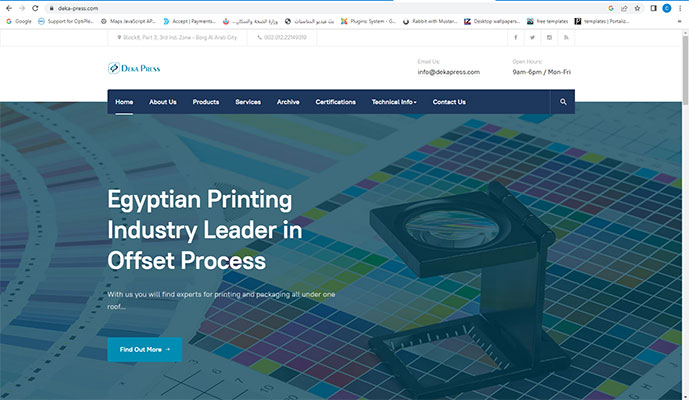
Task: Open the free templates bookmark
Action: [548, 21]
